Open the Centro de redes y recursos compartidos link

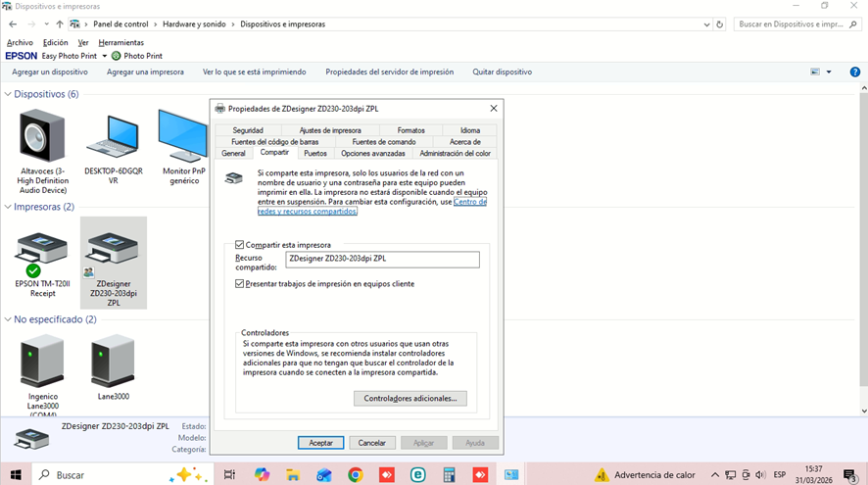click(469, 202)
